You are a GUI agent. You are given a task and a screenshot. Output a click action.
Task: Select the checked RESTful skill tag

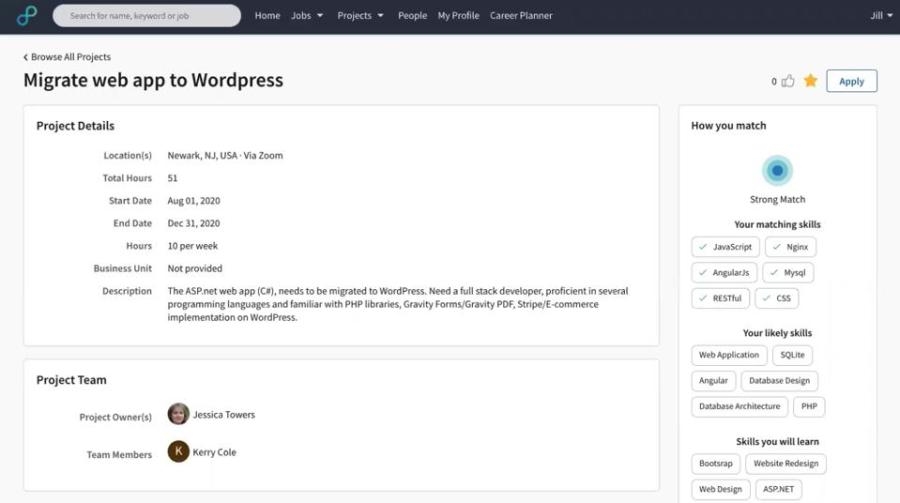coord(720,298)
